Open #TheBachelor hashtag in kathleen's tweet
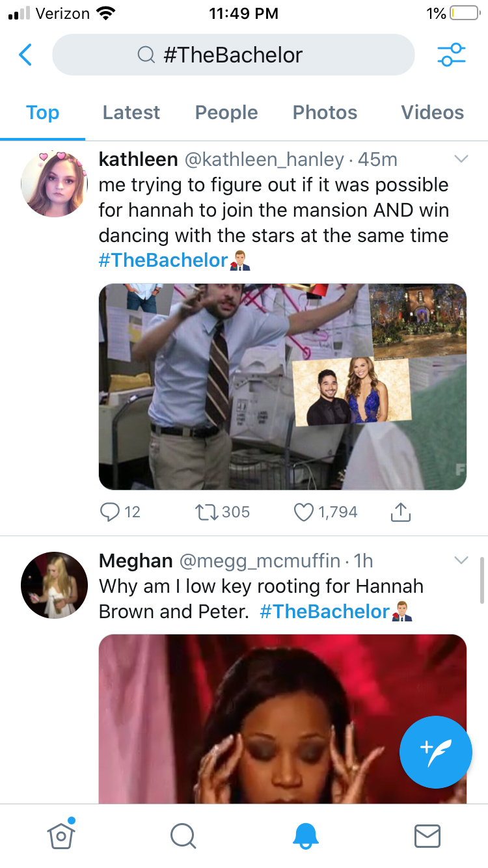Screen dimensions: 488x868 pos(163,260)
